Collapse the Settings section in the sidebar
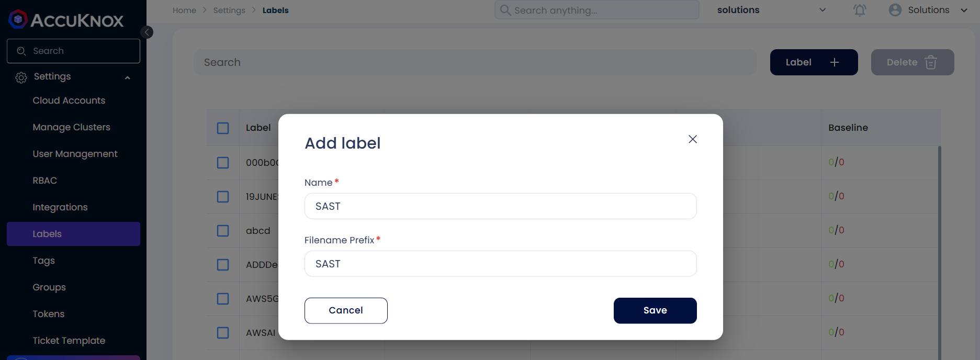Viewport: 980px width, 360px height. coord(128,77)
